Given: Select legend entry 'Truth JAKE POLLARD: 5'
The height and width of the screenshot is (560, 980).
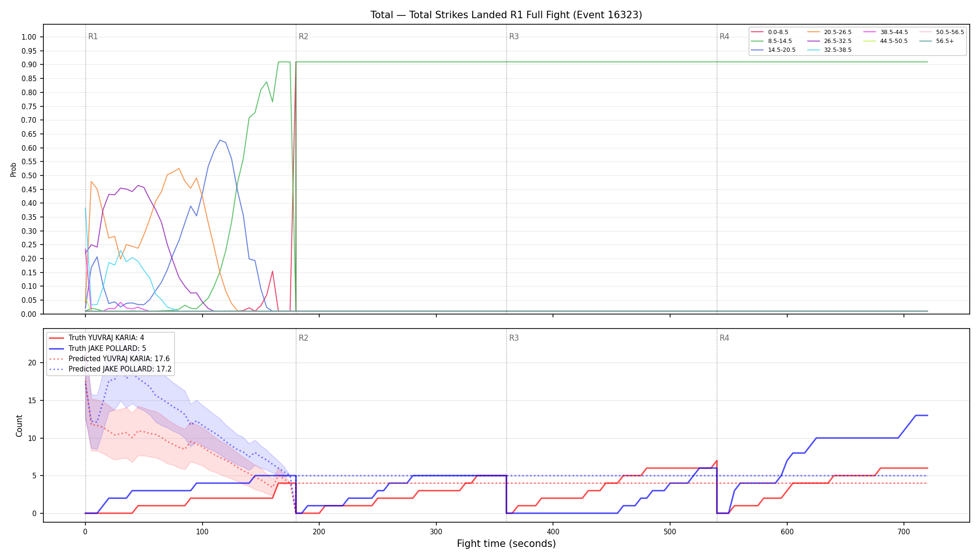Looking at the screenshot, I should 107,348.
